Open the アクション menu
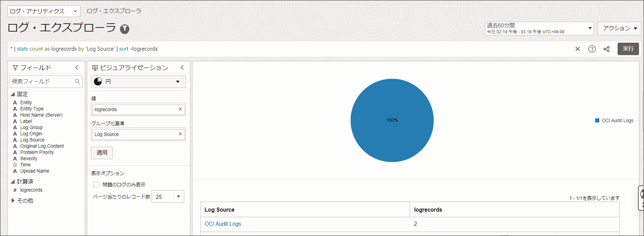The height and width of the screenshot is (236, 644). pos(619,29)
